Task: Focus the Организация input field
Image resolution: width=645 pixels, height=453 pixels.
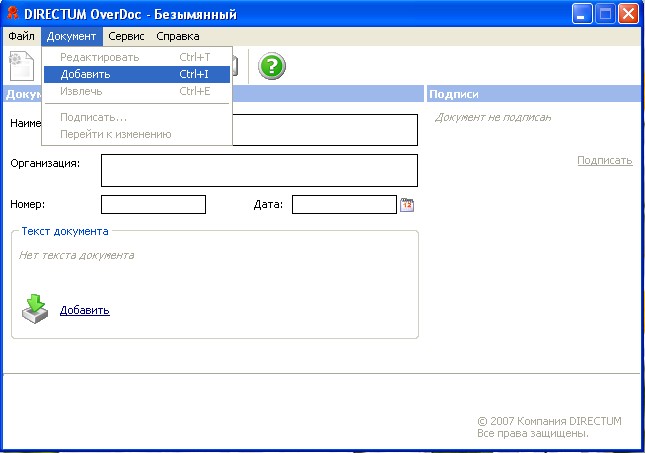Action: point(260,170)
